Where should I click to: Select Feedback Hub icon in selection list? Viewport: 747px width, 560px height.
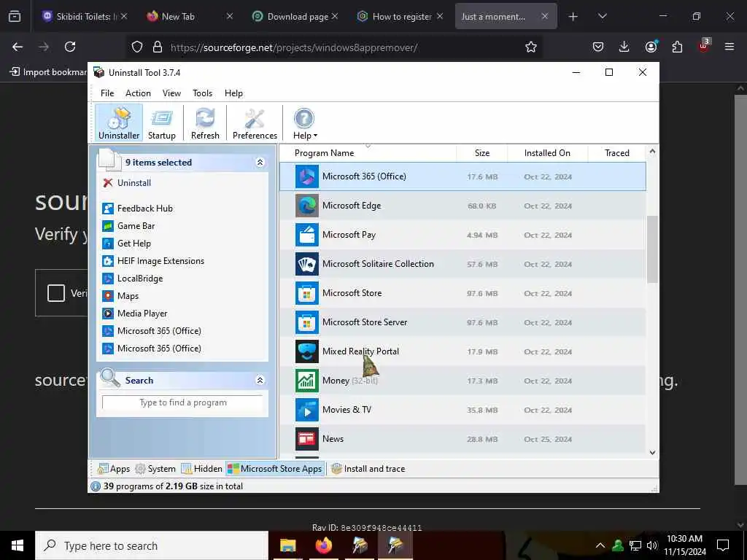click(108, 209)
